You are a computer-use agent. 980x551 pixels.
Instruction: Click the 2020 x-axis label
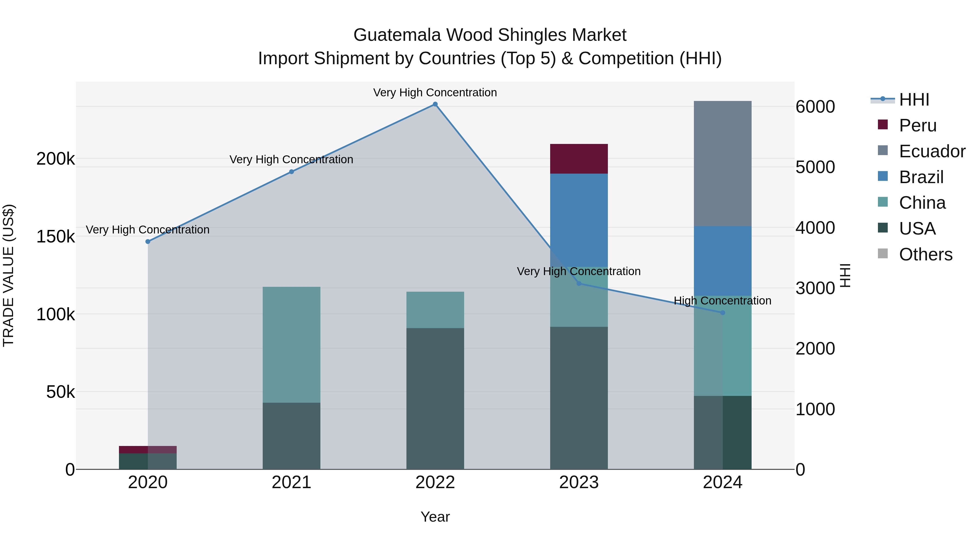pyautogui.click(x=148, y=482)
